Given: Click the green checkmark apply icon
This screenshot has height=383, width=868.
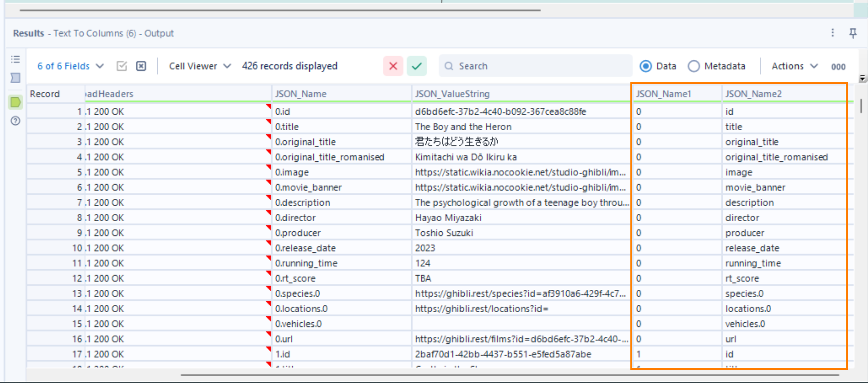Looking at the screenshot, I should pyautogui.click(x=416, y=66).
